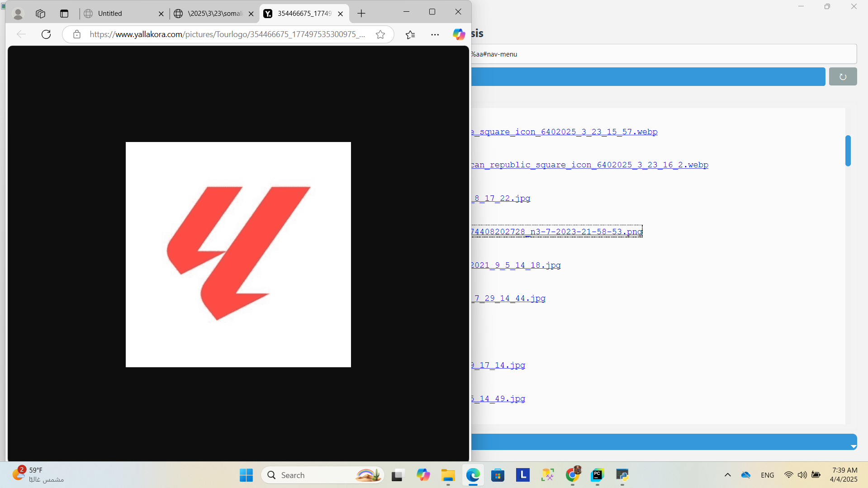Add page to favorites with star icon

coord(380,34)
